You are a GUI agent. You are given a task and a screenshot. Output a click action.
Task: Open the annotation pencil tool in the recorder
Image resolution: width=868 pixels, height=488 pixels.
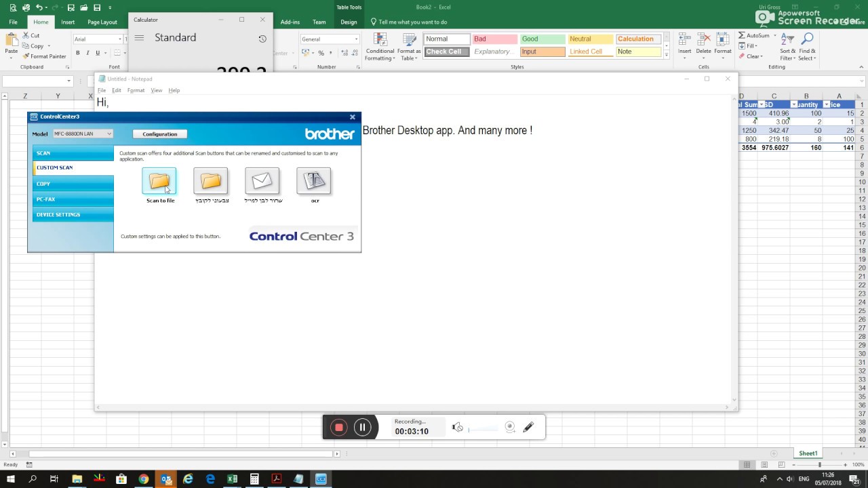[x=529, y=427]
